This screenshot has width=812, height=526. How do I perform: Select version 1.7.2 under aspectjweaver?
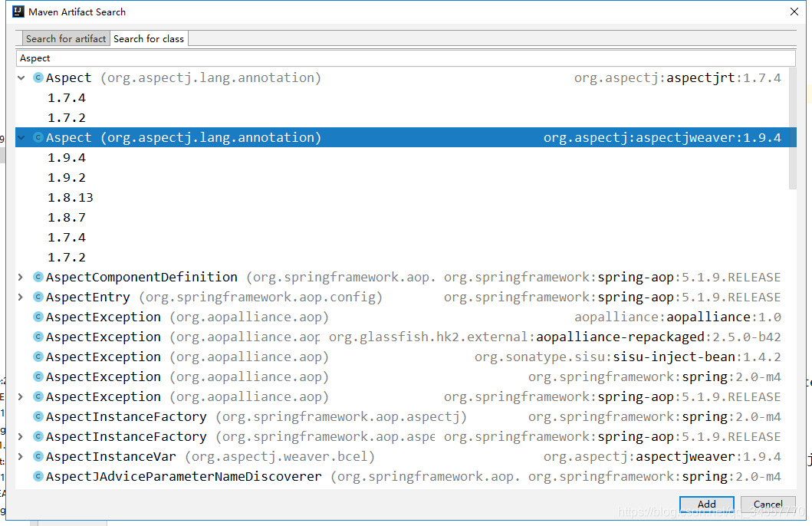(x=67, y=258)
